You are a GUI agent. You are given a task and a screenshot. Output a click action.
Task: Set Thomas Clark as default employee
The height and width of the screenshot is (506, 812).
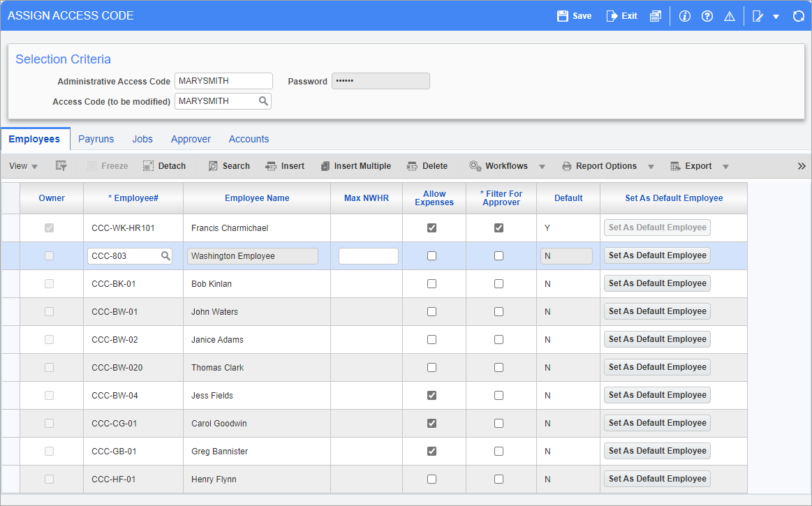tap(657, 367)
